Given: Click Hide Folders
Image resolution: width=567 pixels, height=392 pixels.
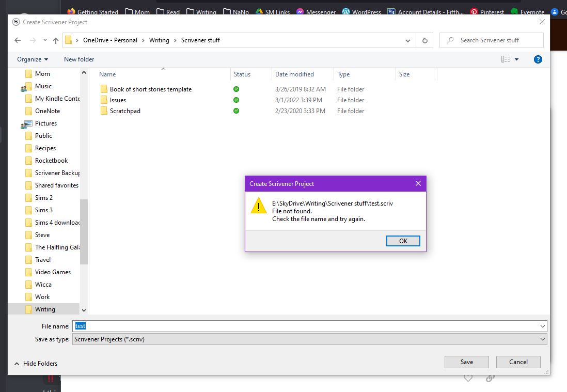Looking at the screenshot, I should click(36, 364).
